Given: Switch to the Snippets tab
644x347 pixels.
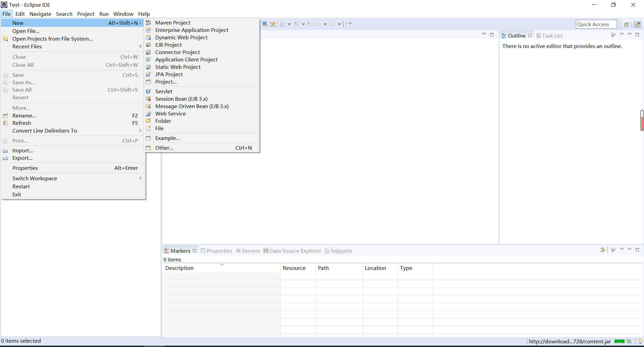Looking at the screenshot, I should coord(338,251).
